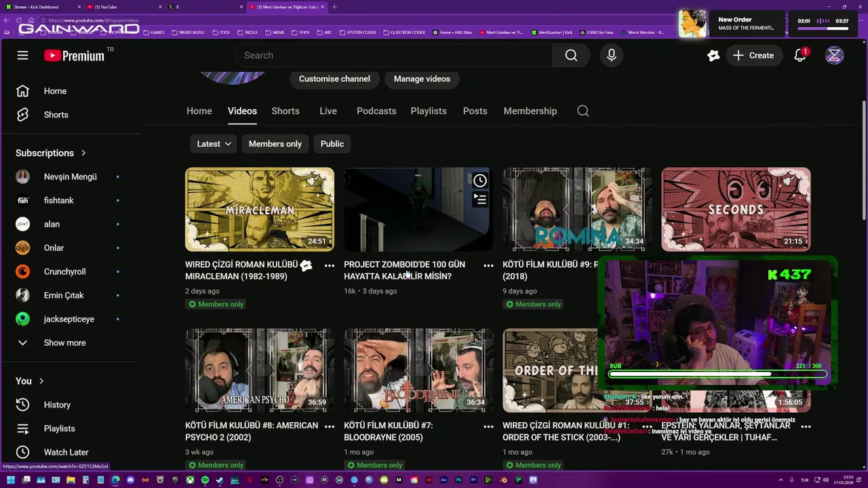Open more options for Bloodrayne video
Image resolution: width=868 pixels, height=488 pixels.
(488, 427)
